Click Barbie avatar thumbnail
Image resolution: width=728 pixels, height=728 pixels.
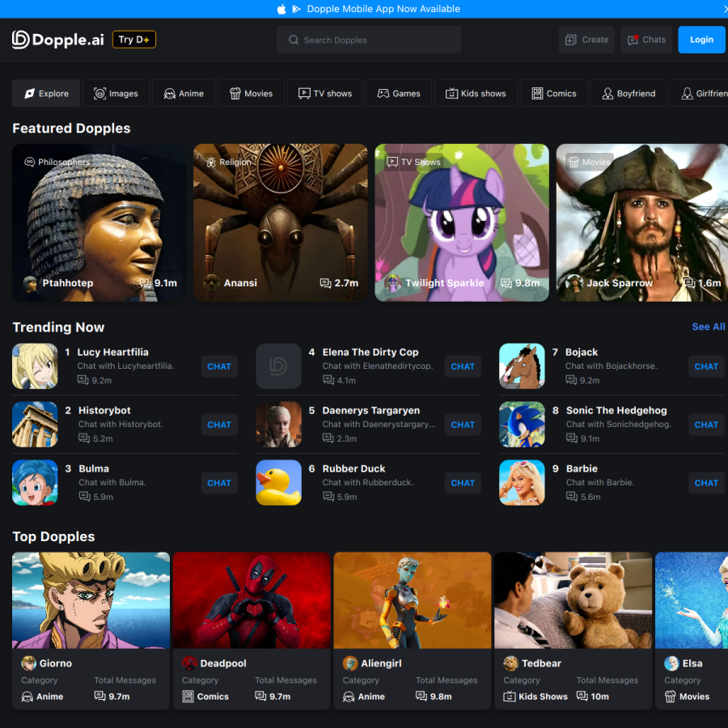pos(522,482)
